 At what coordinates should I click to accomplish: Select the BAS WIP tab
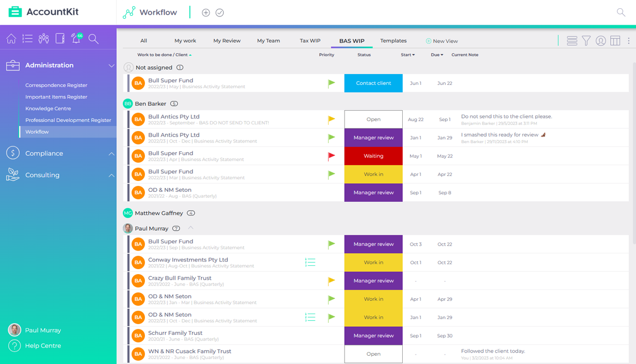[x=352, y=41]
